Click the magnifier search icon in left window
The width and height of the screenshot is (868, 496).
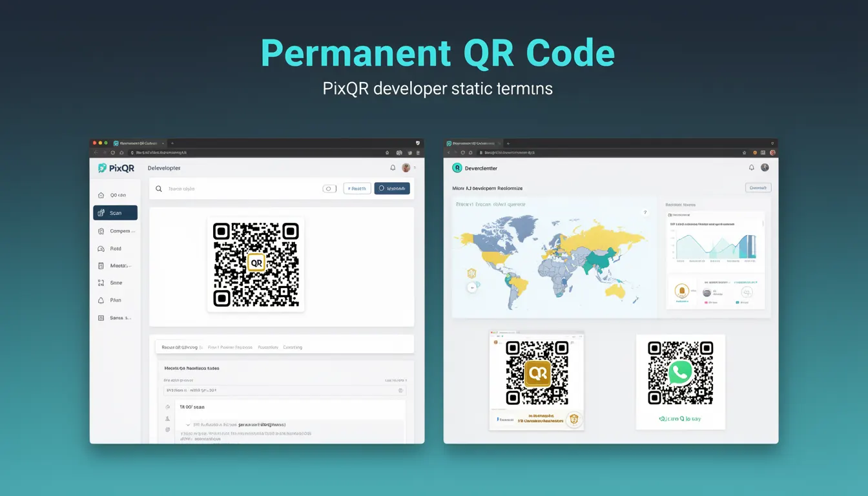(159, 189)
